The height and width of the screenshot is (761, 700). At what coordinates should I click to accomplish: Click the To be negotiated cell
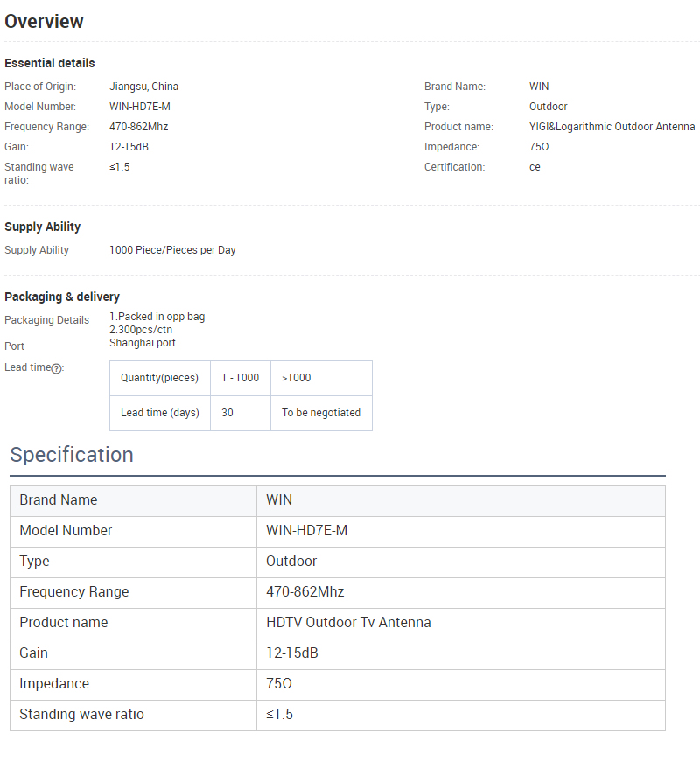click(x=320, y=413)
